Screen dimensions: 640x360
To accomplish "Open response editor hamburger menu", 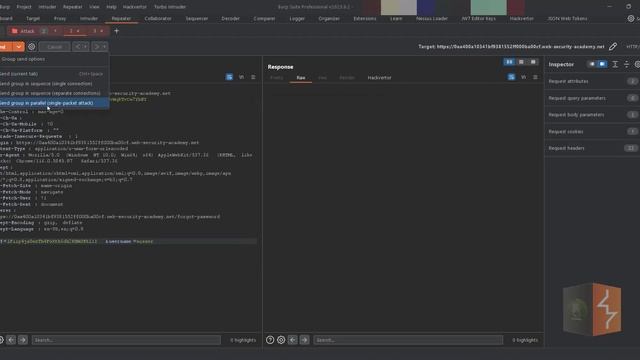I will click(x=535, y=77).
